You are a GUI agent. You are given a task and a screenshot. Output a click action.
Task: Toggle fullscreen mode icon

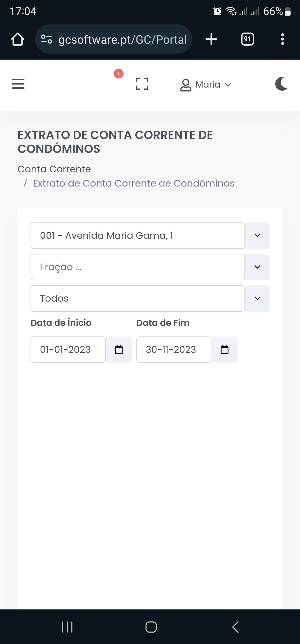(x=142, y=84)
